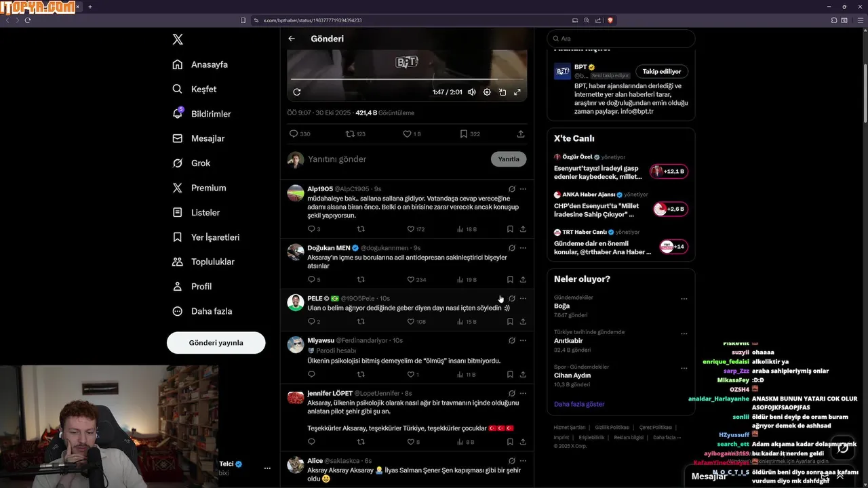This screenshot has height=488, width=868.
Task: Click the browser address bar URL
Action: 313,20
